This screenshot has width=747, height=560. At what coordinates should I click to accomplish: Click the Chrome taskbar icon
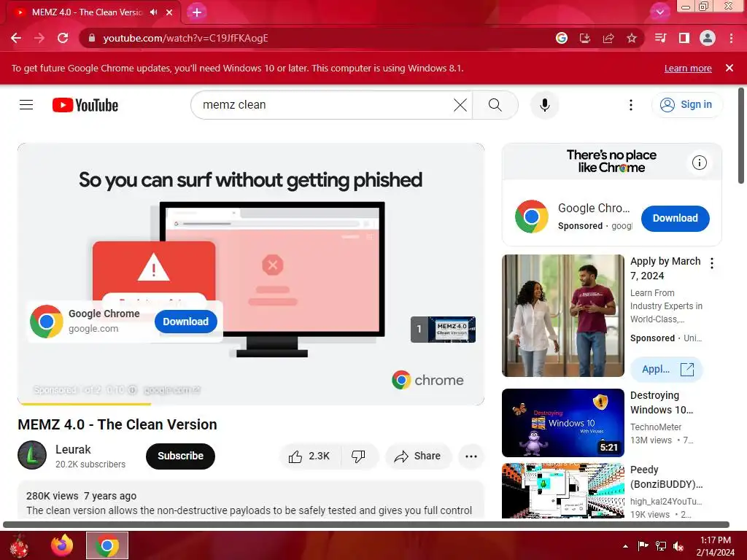coord(107,545)
